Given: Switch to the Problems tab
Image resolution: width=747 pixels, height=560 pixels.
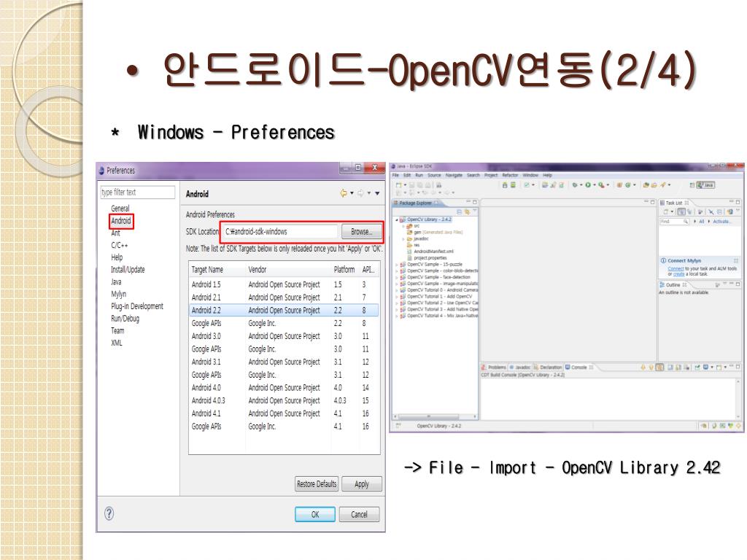Looking at the screenshot, I should pos(494,367).
